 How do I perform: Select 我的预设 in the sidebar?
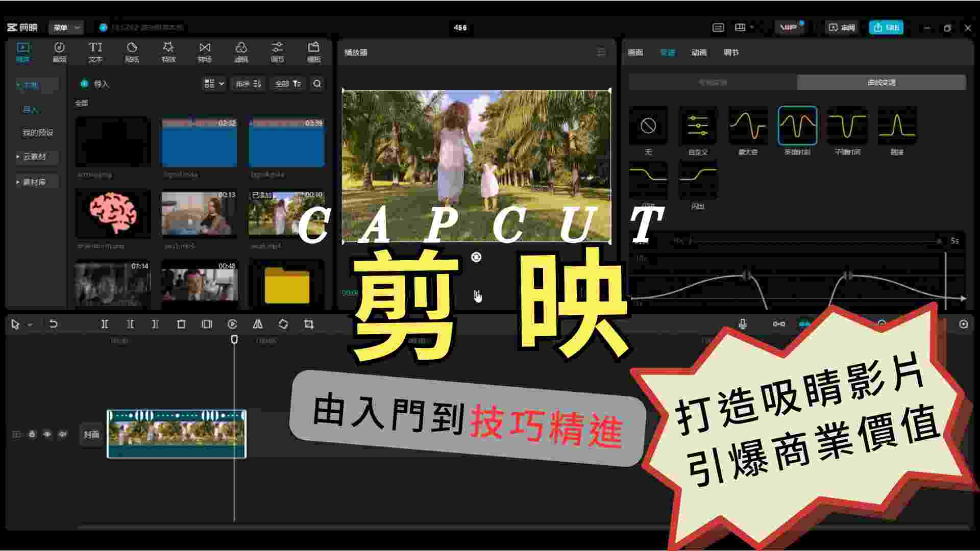click(38, 133)
